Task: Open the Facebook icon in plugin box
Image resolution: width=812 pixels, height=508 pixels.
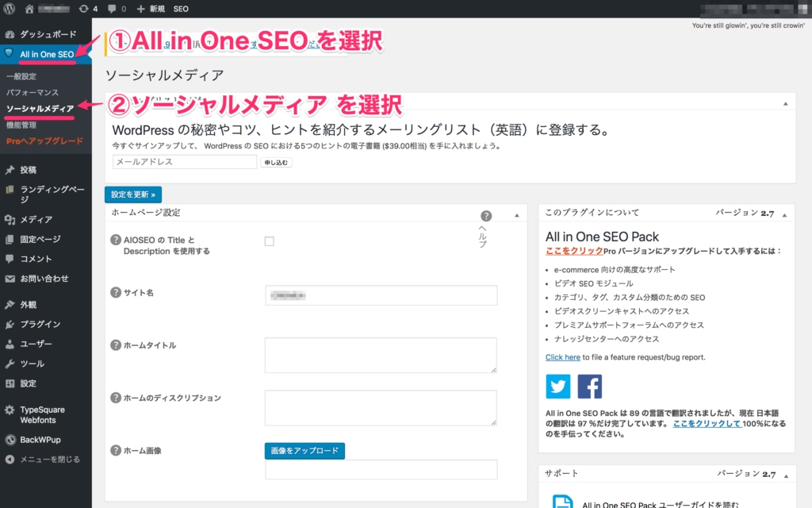Action: click(590, 387)
